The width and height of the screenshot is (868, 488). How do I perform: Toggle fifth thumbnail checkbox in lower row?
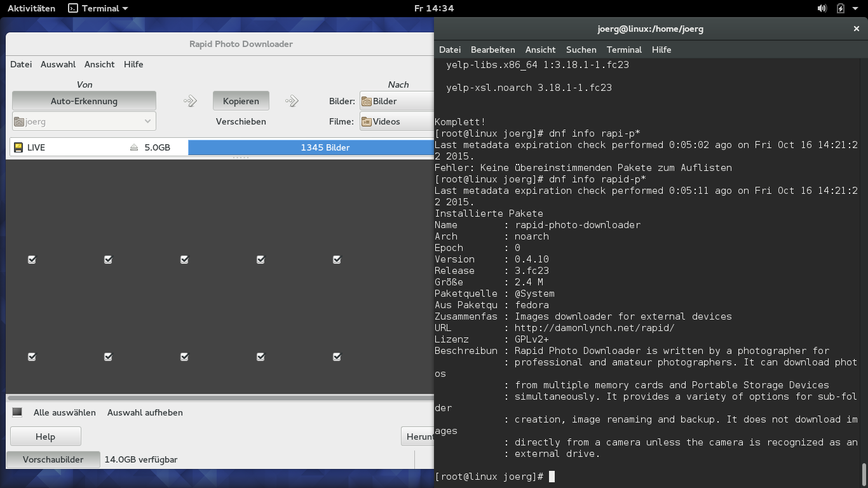click(x=337, y=356)
